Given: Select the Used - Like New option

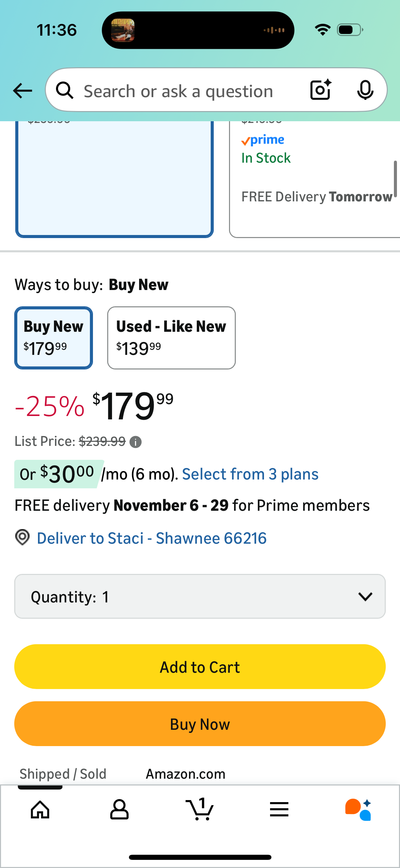Looking at the screenshot, I should 171,338.
